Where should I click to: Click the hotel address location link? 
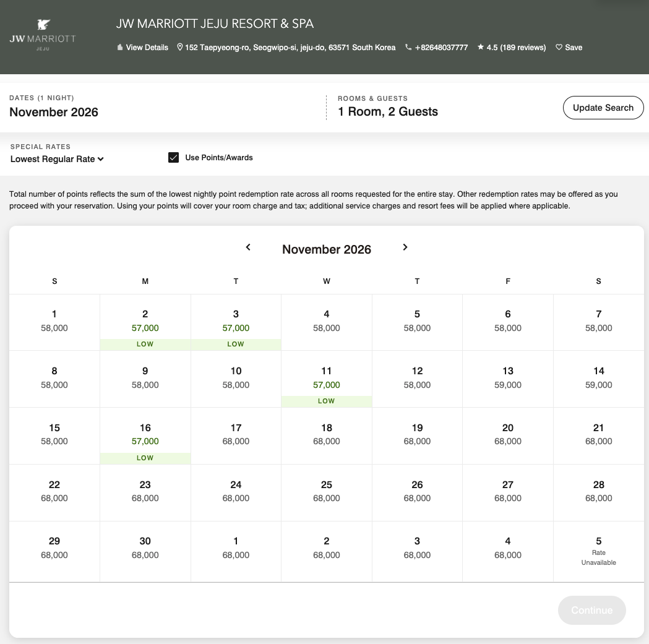(x=286, y=48)
